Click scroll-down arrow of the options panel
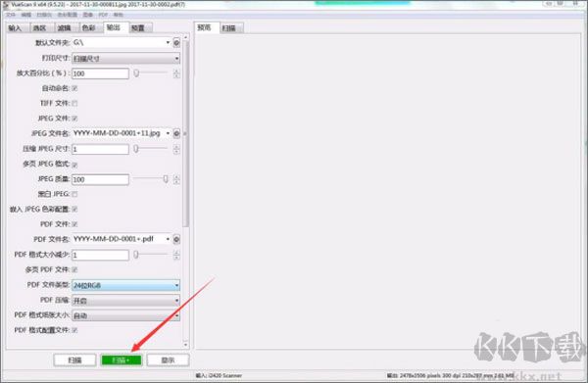 [186, 344]
